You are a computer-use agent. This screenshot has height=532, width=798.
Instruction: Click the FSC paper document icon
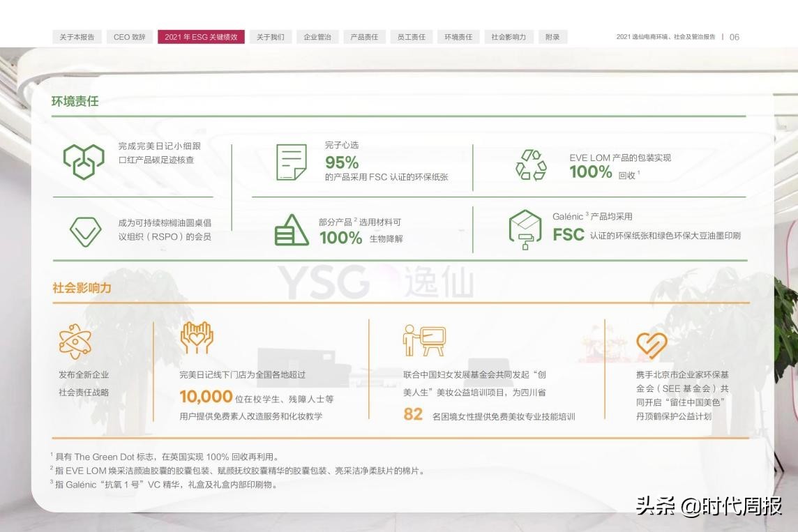click(x=291, y=162)
